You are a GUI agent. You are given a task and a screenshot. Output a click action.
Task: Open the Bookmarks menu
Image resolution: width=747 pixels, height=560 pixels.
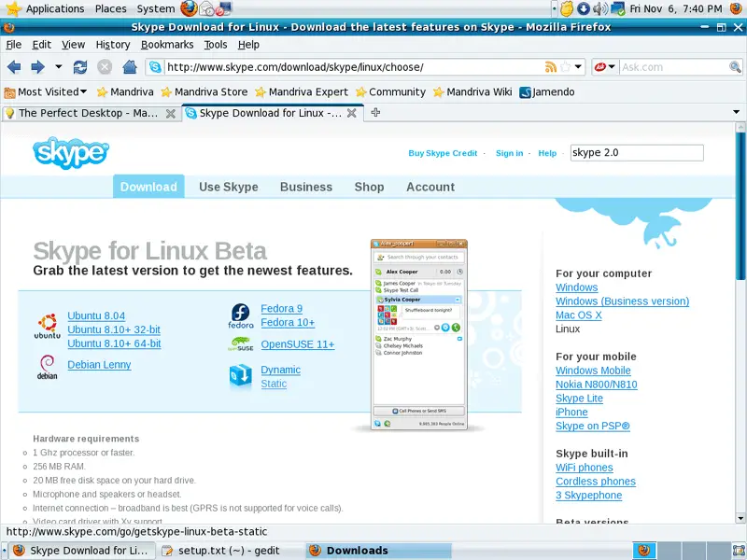coord(167,45)
